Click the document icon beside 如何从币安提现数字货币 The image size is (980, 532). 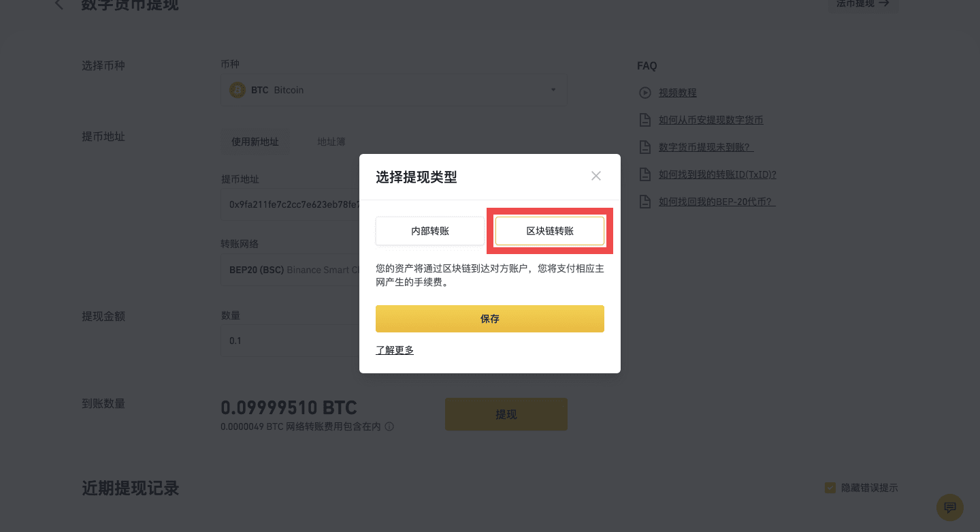point(644,120)
